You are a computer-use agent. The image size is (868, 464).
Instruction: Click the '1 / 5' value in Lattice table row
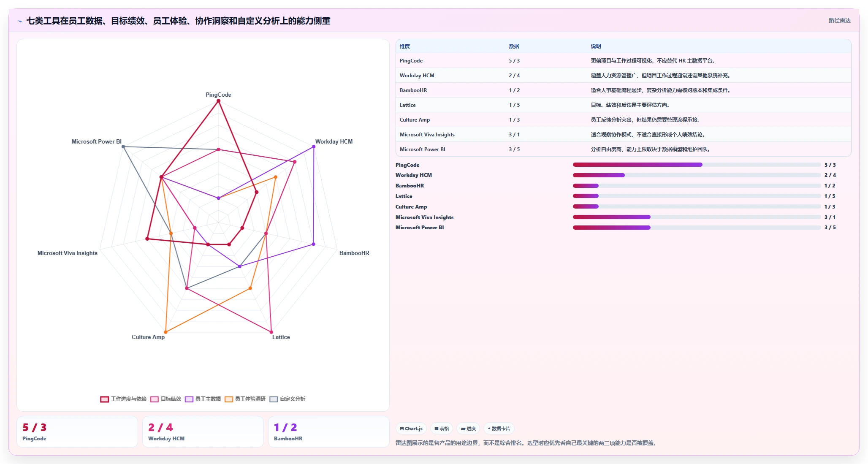(x=514, y=105)
